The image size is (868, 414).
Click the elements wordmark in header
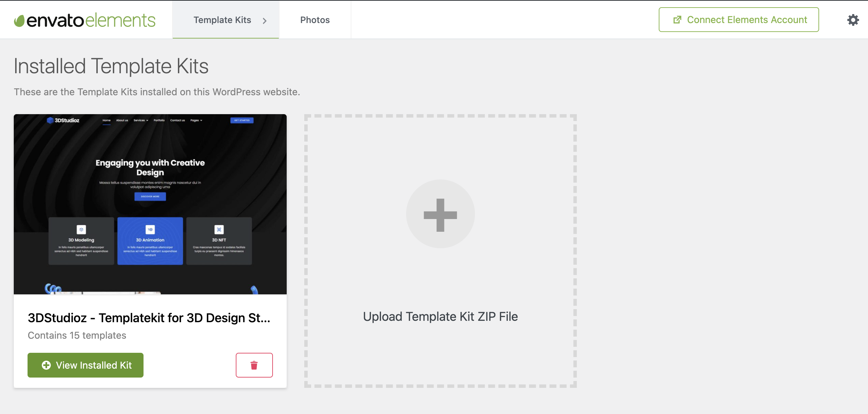(120, 21)
